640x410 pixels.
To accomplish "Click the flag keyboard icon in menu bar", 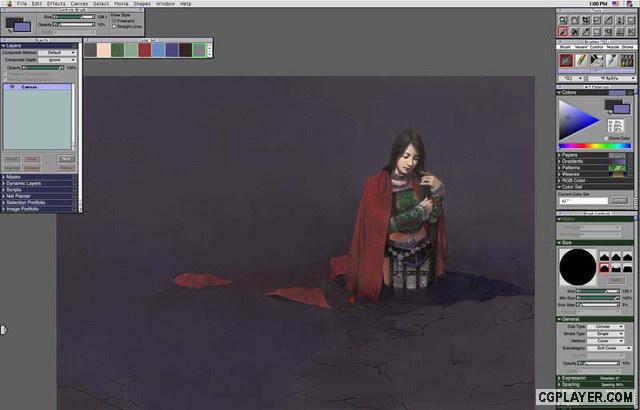I will (616, 3).
